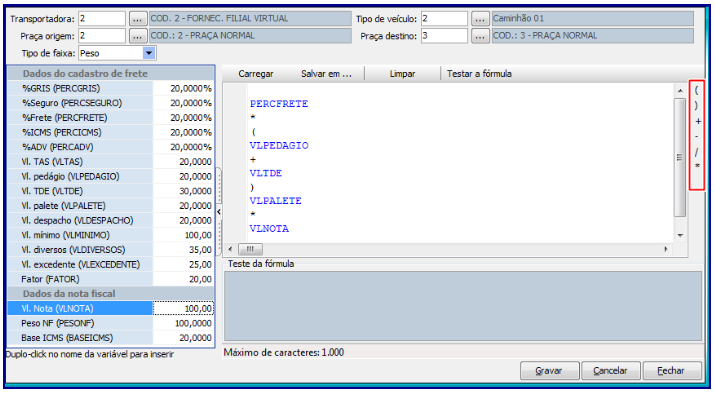Screen dimensions: 715x393
Task: Click VLTDE token in formula editor
Action: coord(266,173)
